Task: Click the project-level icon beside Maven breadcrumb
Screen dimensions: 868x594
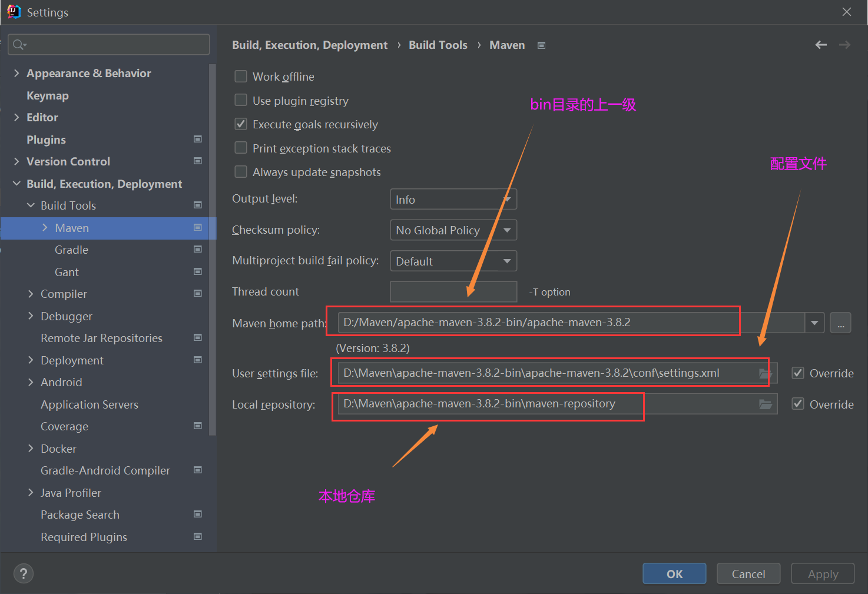Action: [x=541, y=45]
